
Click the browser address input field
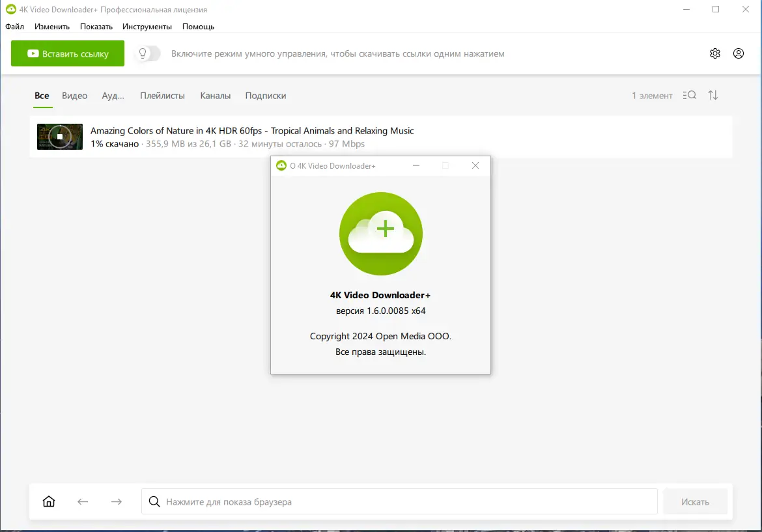[399, 501]
